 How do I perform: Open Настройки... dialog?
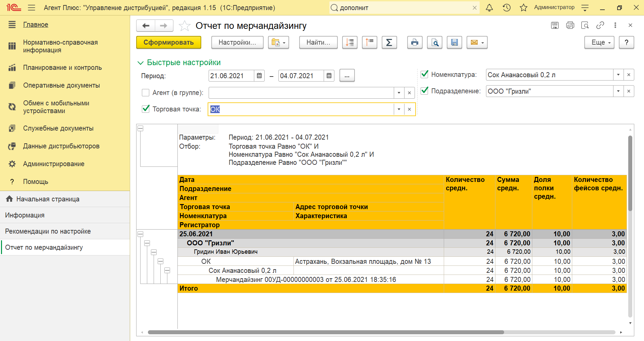pos(237,43)
